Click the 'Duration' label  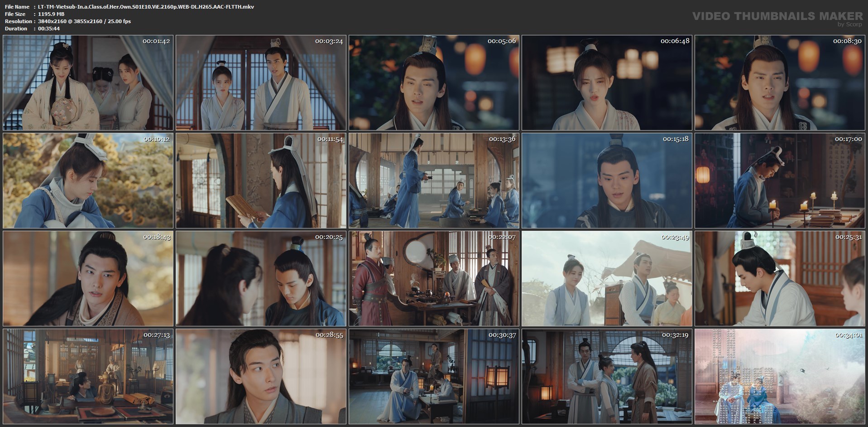click(x=16, y=29)
